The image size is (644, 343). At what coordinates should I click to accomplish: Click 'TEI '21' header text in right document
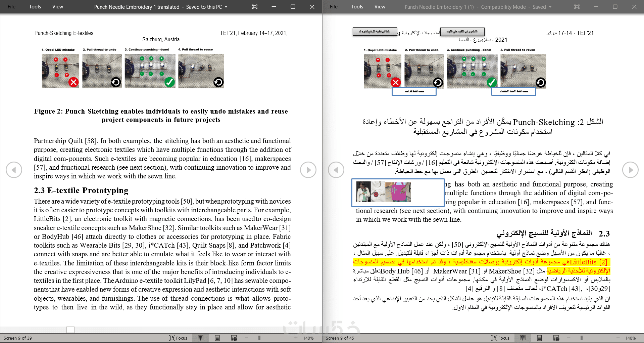(x=585, y=33)
